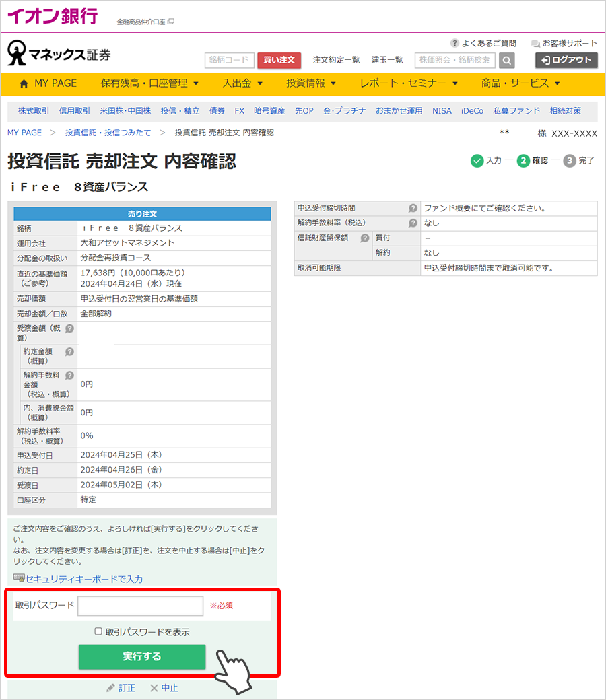Open help icon beside よくあるご質問
Screen dimensions: 606x700
[x=454, y=43]
